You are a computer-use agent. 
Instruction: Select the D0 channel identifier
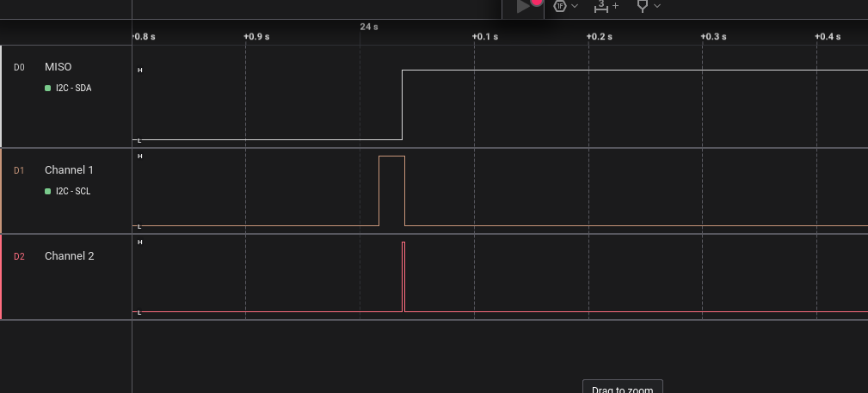19,68
